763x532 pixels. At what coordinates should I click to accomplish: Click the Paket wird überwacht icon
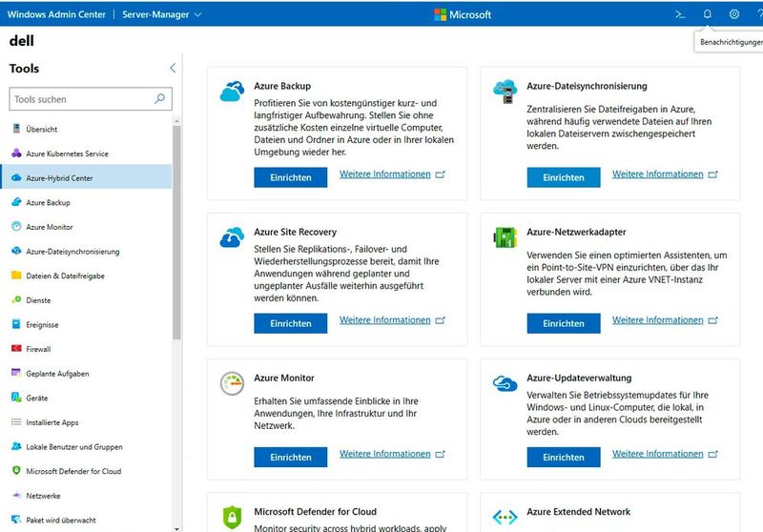(16, 520)
